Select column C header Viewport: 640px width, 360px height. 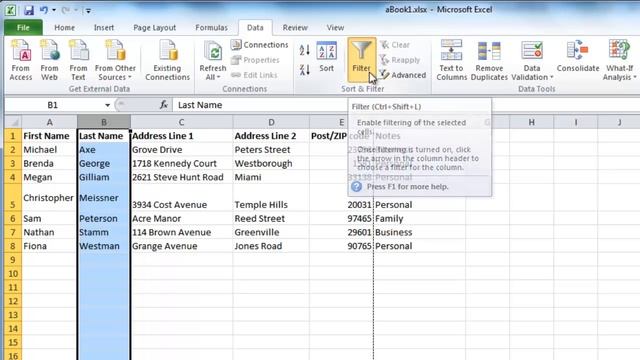pos(182,122)
